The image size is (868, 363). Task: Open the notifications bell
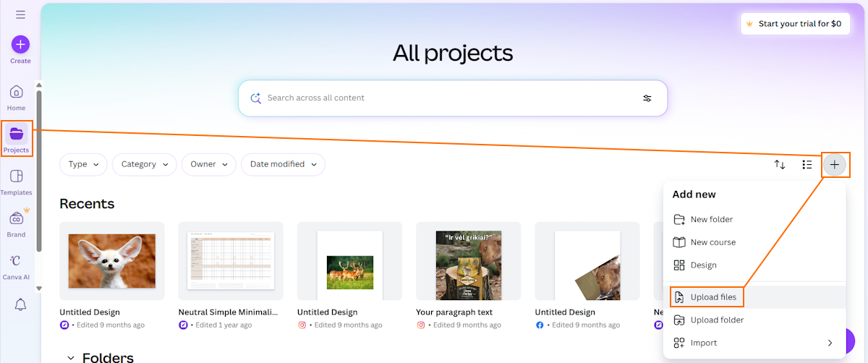[x=20, y=304]
